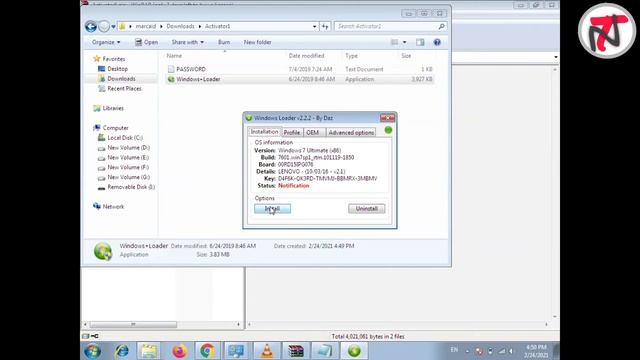Select Downloads in the navigation pane

point(121,78)
